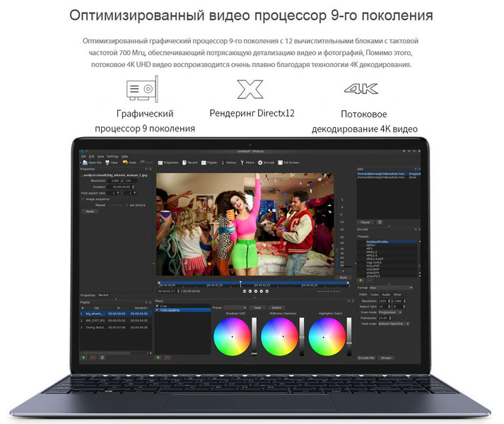Remove a filter with Filters red minus
The width and height of the screenshot is (504, 424).
[168, 358]
